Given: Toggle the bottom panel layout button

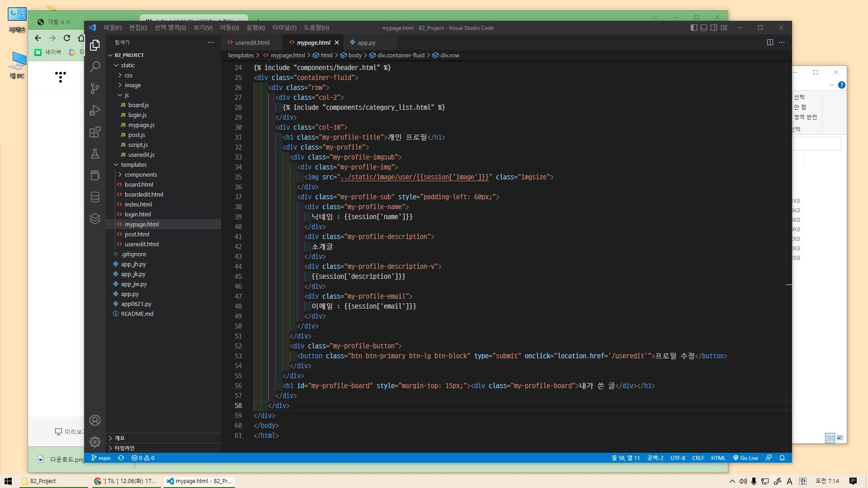Looking at the screenshot, I should point(704,28).
